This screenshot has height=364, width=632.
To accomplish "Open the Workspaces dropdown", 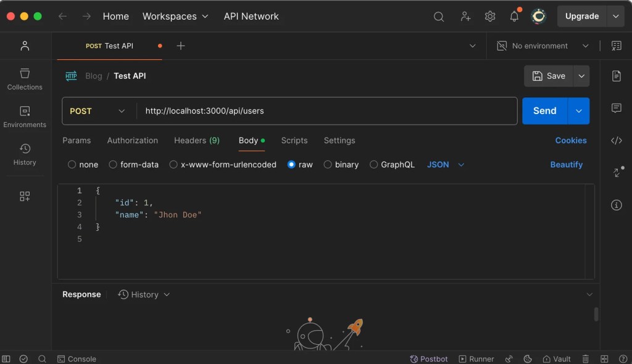I will [x=175, y=17].
